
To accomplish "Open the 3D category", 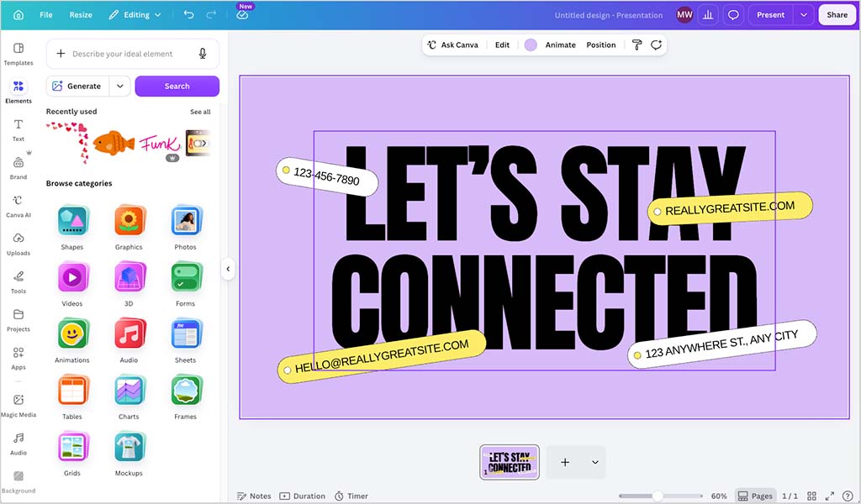I will tap(129, 284).
